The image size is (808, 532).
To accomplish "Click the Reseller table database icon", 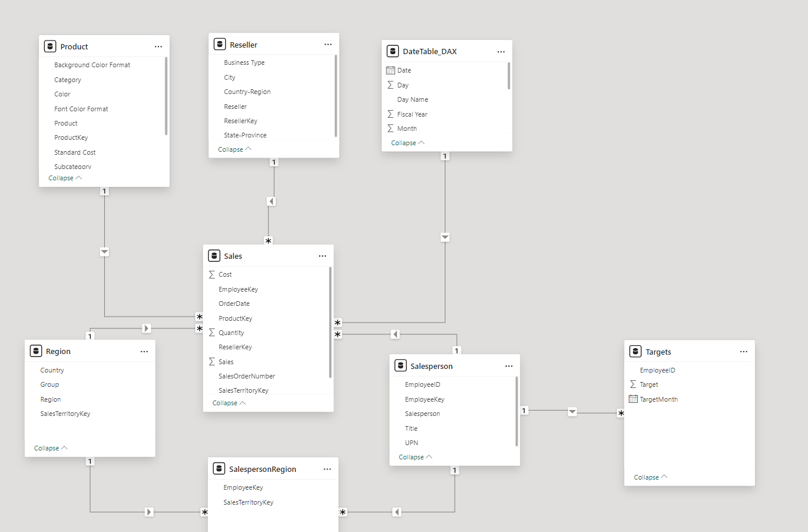I will 220,45.
